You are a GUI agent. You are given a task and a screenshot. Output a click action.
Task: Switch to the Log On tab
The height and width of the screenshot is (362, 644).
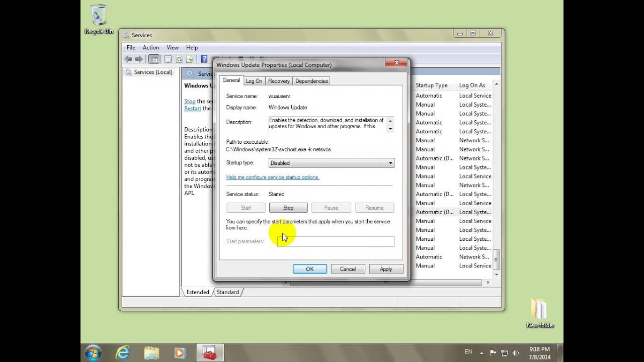(254, 81)
